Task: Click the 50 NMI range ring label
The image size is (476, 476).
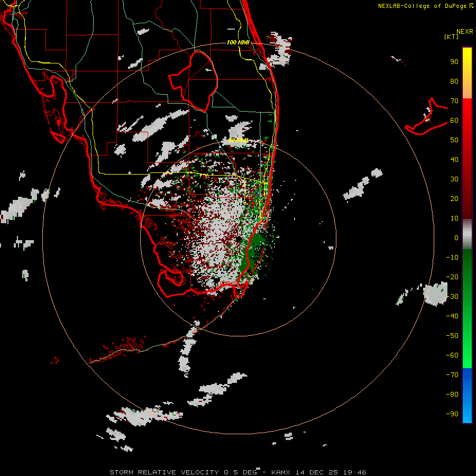Action: [x=239, y=140]
